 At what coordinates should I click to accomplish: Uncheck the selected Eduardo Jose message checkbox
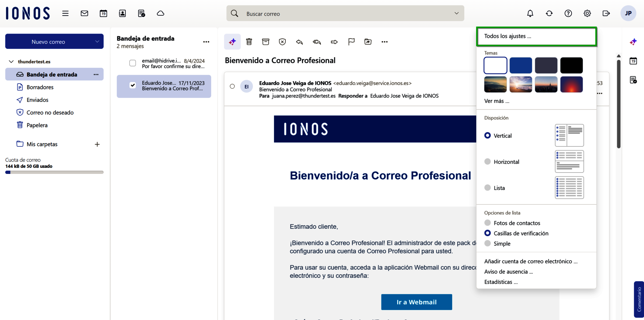pyautogui.click(x=132, y=85)
